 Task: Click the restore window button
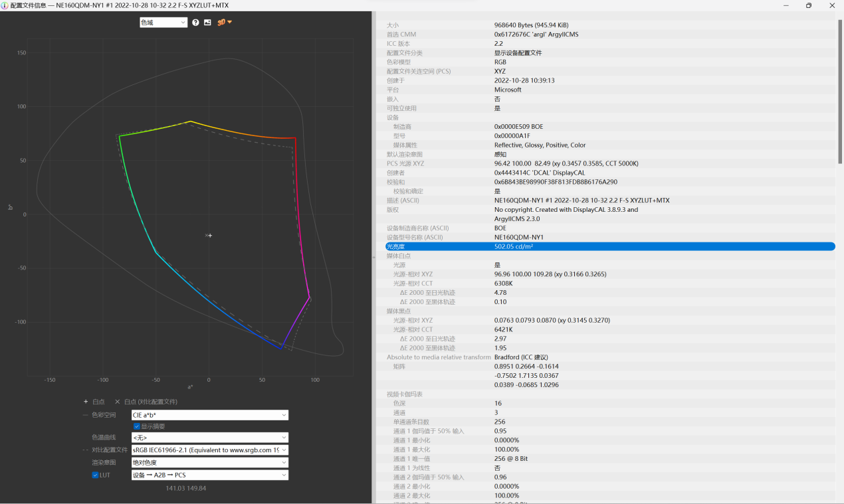pyautogui.click(x=809, y=5)
